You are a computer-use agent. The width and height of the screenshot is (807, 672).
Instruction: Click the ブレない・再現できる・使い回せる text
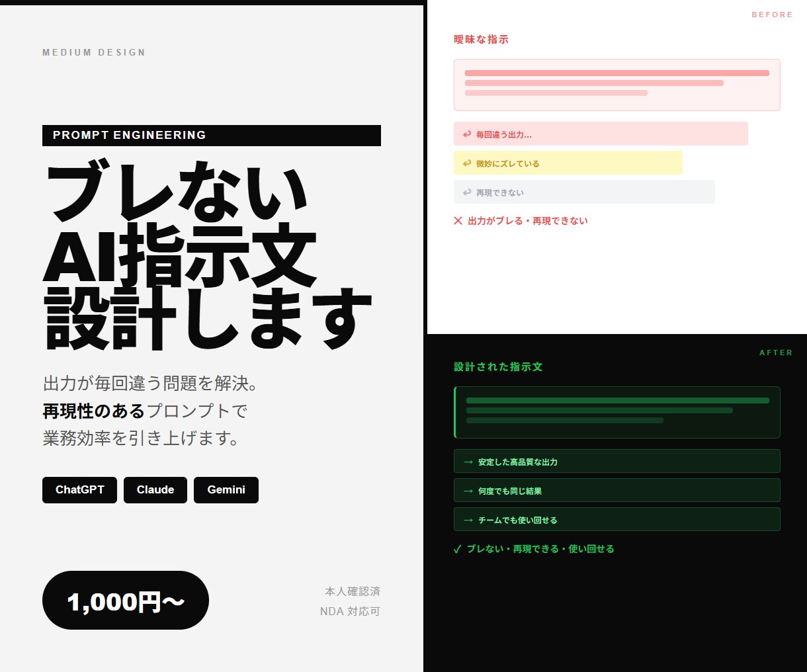[x=540, y=549]
